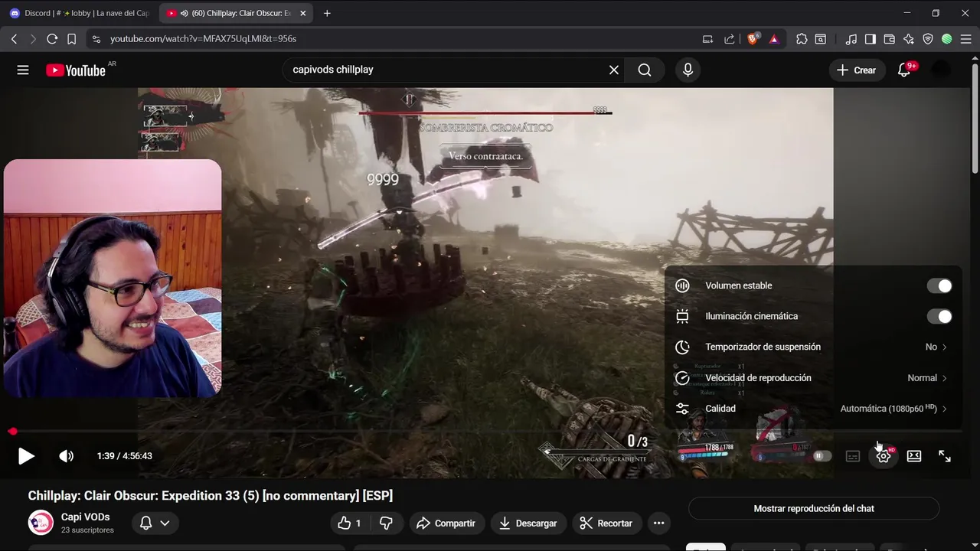The width and height of the screenshot is (980, 551).
Task: Clip the video with Recortar
Action: point(606,523)
